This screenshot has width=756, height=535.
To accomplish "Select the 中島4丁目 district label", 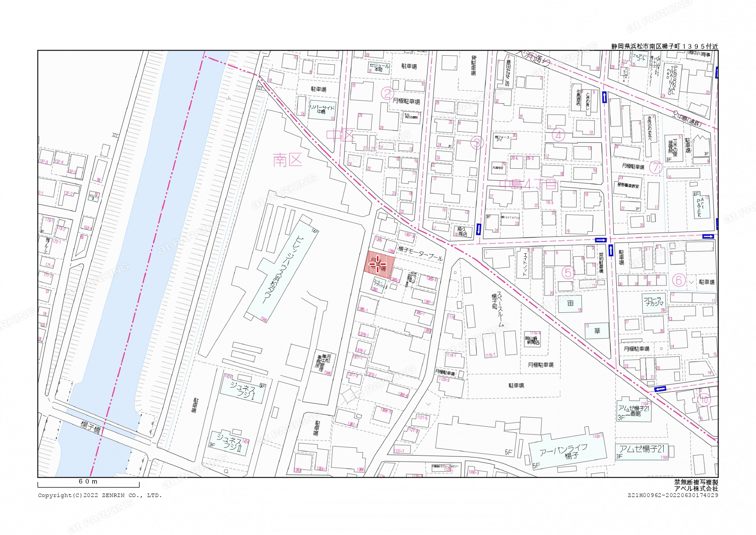I will [528, 185].
